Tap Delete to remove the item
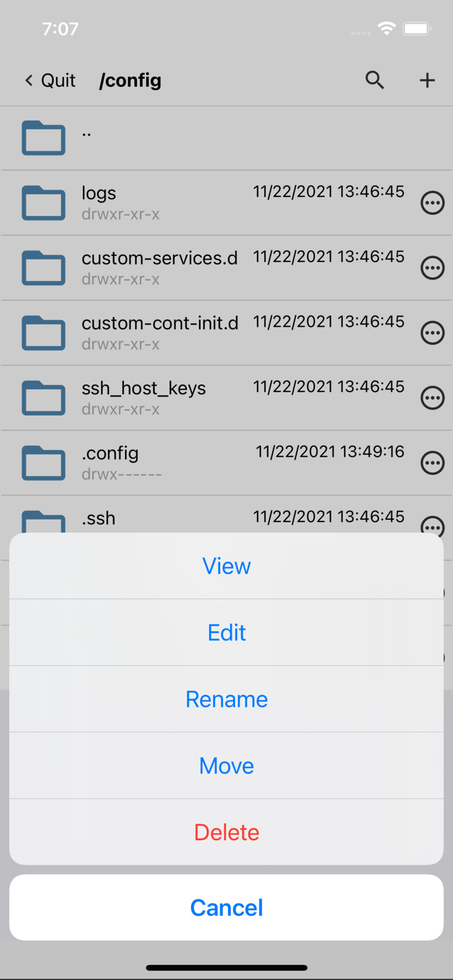The width and height of the screenshot is (453, 980). (x=226, y=832)
